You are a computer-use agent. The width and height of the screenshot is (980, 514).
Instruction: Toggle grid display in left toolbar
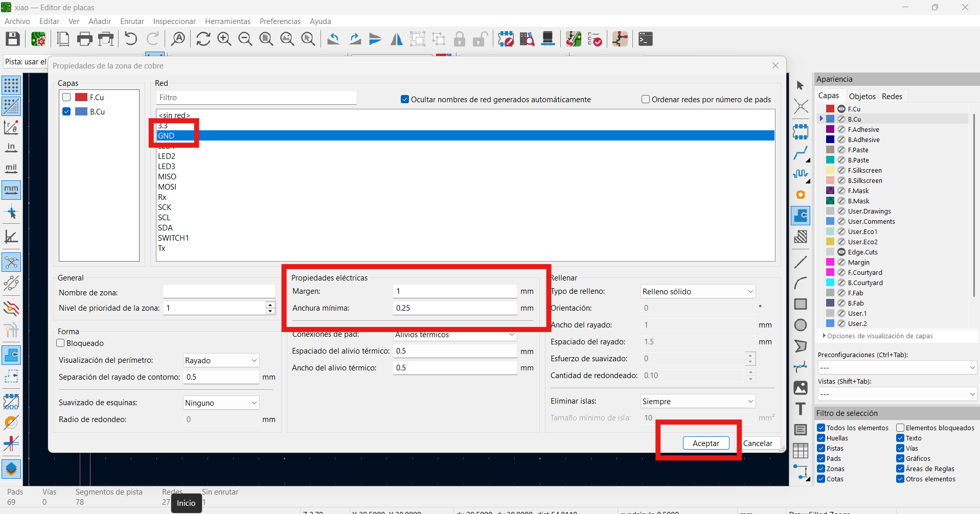pos(11,85)
